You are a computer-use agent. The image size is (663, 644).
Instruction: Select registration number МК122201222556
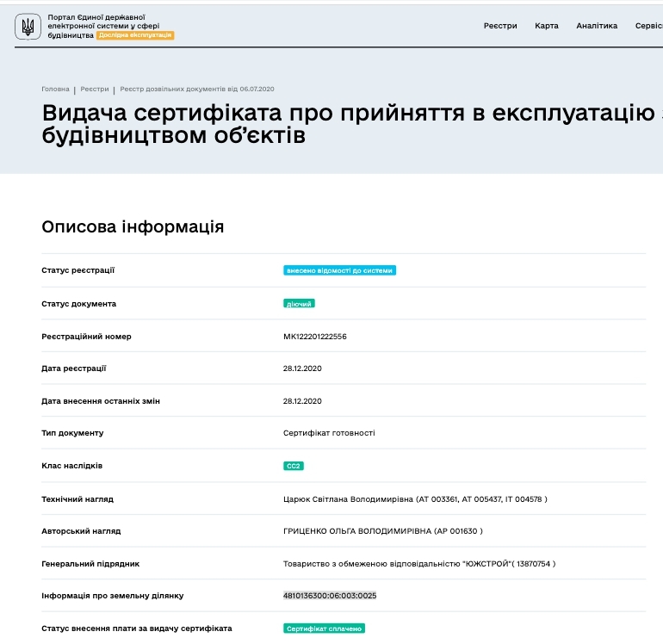tap(315, 337)
